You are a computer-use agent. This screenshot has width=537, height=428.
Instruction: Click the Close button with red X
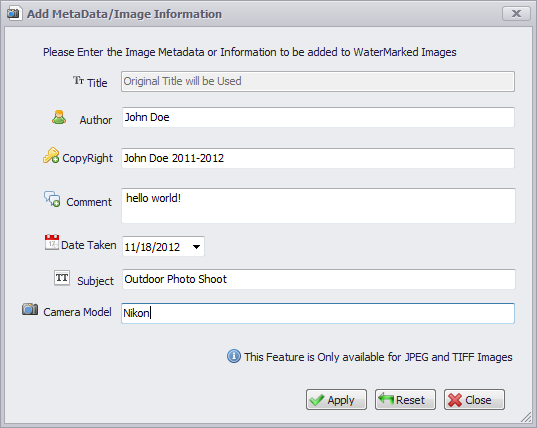(474, 399)
